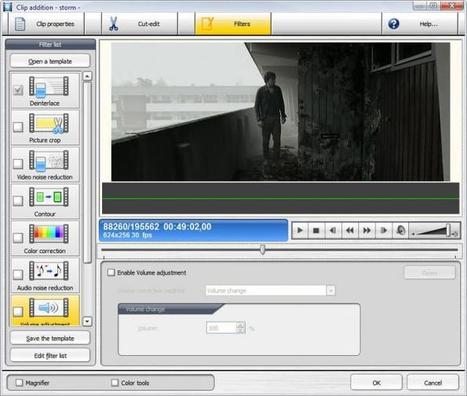Click the Cancel button
The height and width of the screenshot is (396, 467).
click(433, 383)
